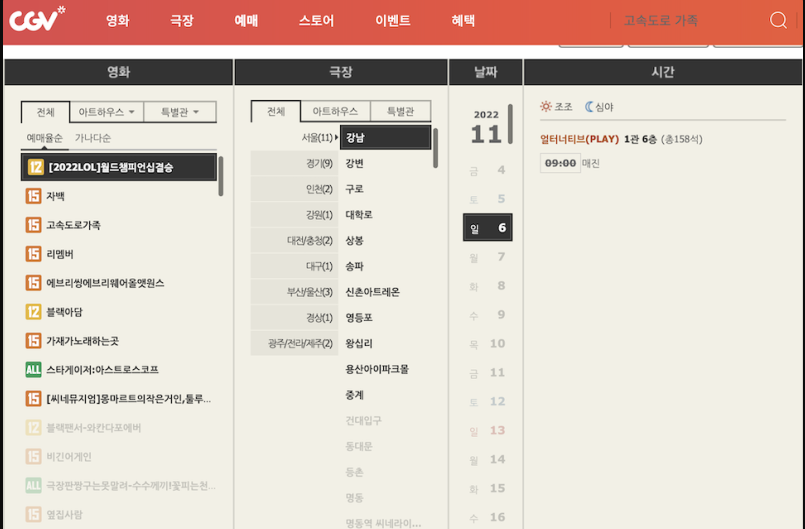Open the 영화 menu in the top navigation
The image size is (805, 529).
tap(118, 21)
